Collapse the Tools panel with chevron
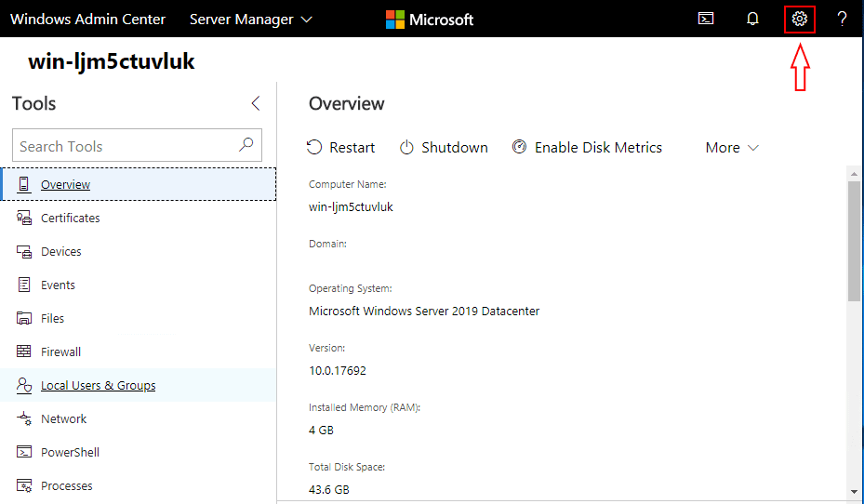Screen dimensions: 864x504 [256, 103]
